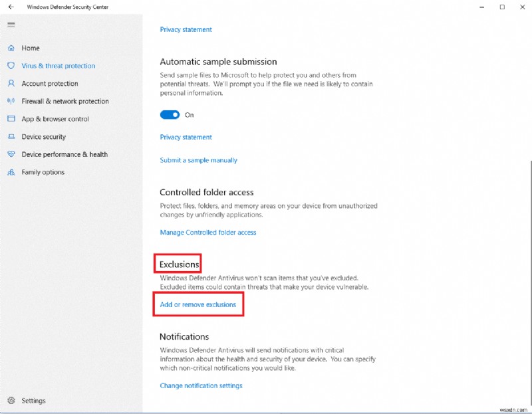Check Device performance & health
The height and width of the screenshot is (414, 532).
pos(61,154)
